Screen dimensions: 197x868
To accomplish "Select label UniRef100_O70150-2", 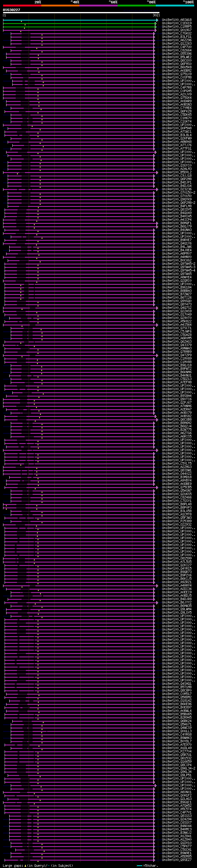I will (179, 192).
